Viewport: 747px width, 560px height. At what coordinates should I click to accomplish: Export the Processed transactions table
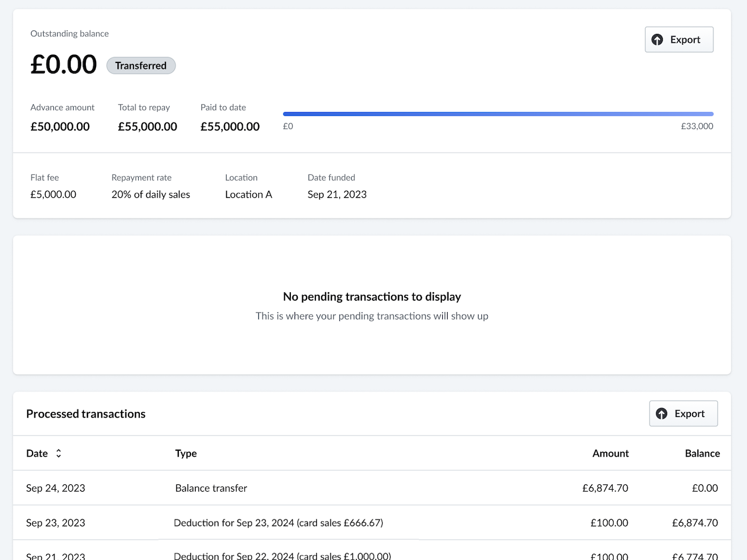tap(684, 414)
